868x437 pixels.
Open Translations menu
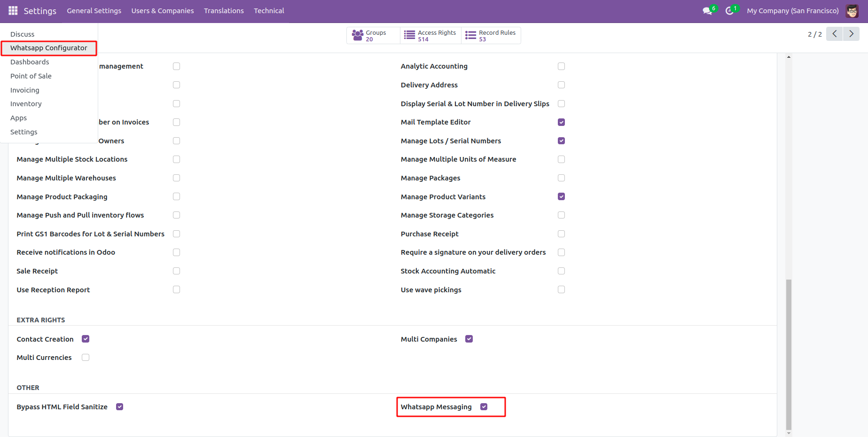coord(224,11)
